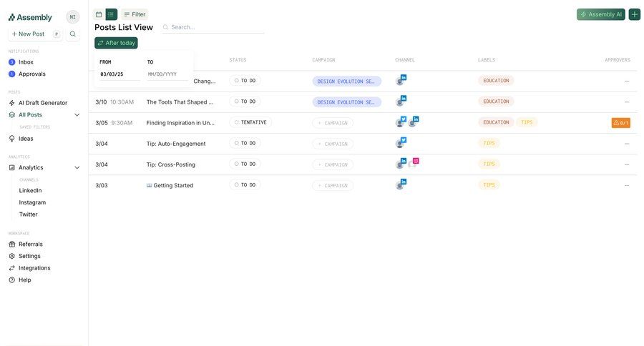
Task: Collapse the All Posts chevron
Action: (77, 115)
